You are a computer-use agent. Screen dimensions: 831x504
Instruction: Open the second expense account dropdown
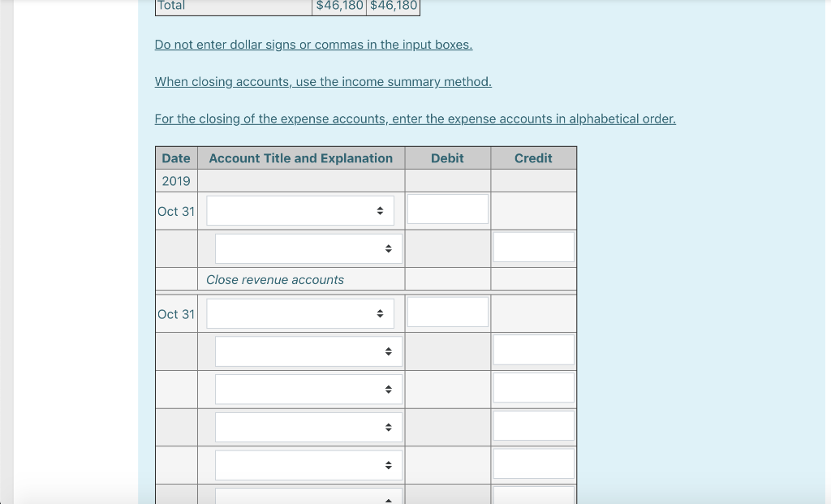coord(308,350)
